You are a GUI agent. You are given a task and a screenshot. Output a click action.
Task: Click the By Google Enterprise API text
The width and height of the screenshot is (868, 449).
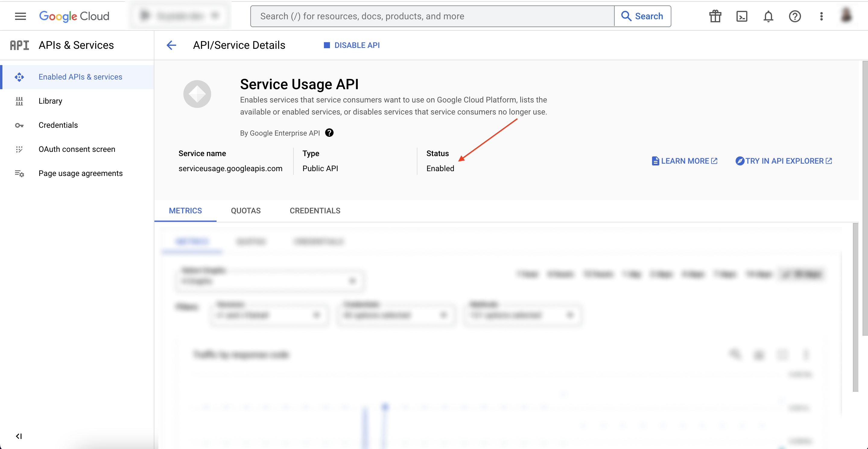(x=280, y=133)
